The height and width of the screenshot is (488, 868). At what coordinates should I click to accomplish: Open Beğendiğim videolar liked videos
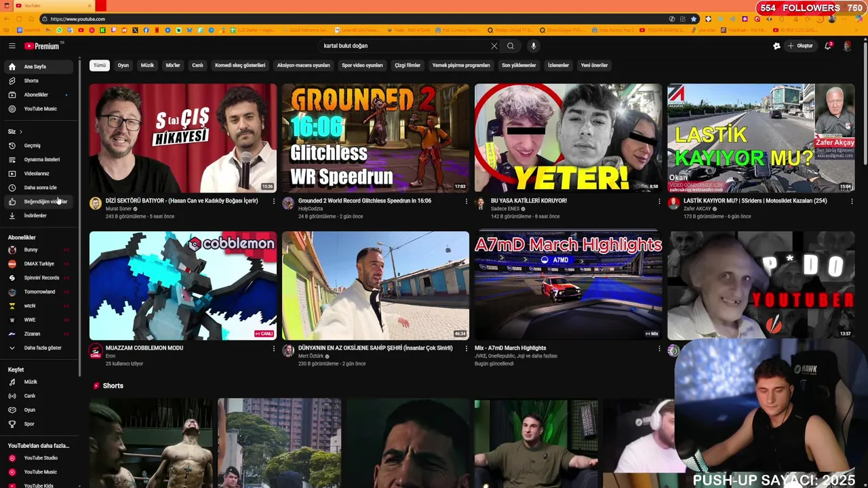tap(39, 201)
